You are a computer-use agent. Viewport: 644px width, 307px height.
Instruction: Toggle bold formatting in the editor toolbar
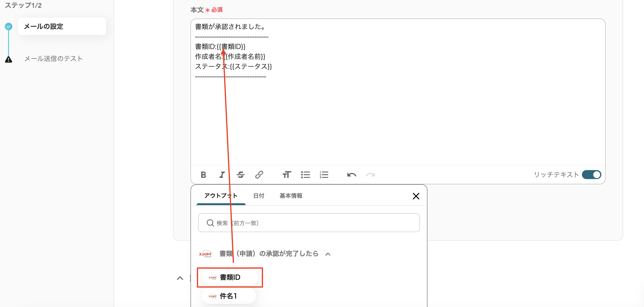[203, 175]
